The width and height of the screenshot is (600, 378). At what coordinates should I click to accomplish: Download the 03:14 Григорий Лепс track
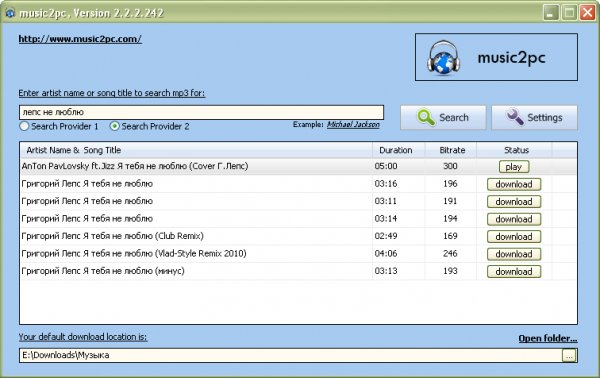pos(514,219)
